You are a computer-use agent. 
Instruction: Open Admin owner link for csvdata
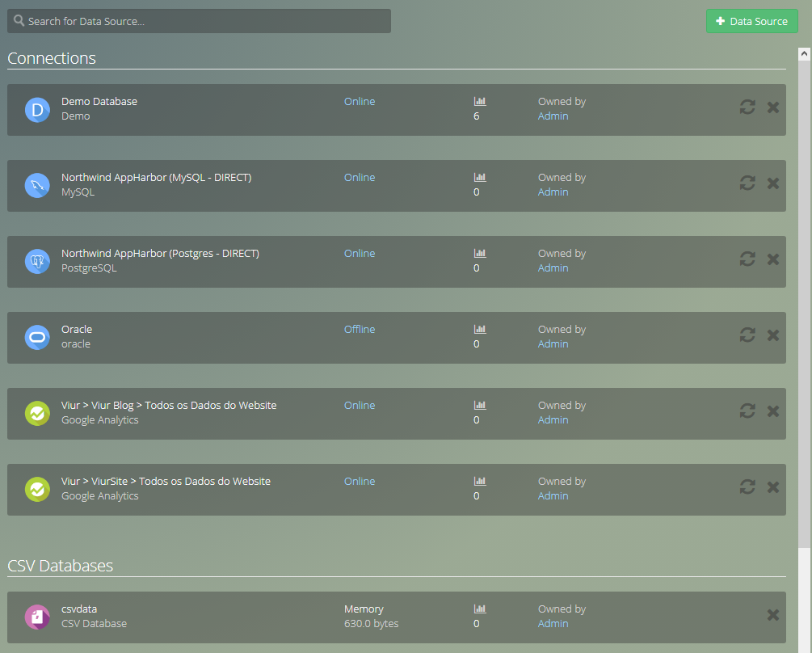[x=553, y=624]
